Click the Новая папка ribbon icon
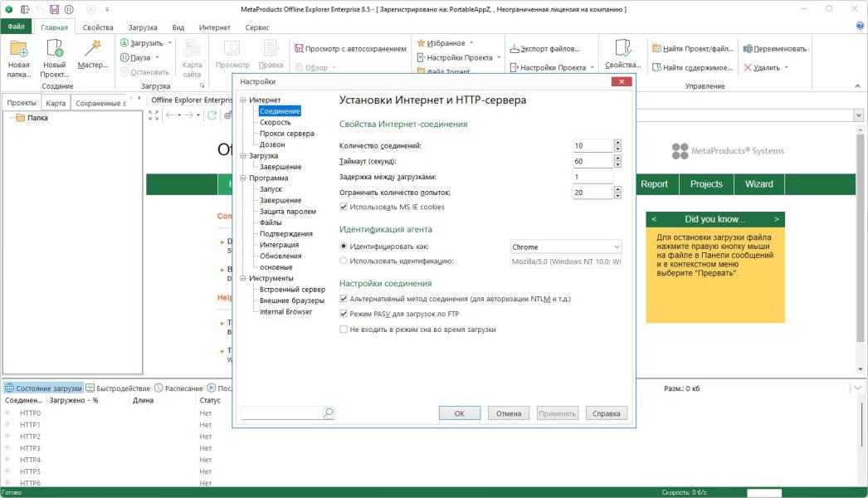 tap(19, 49)
